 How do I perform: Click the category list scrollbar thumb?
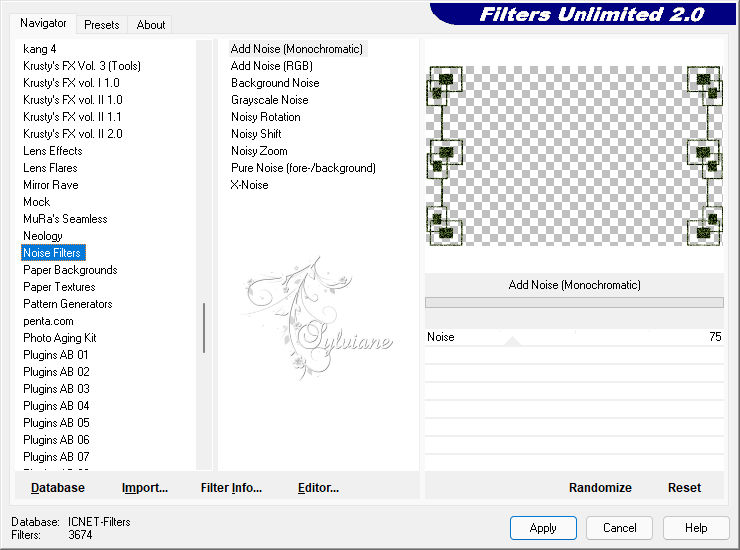pos(204,328)
